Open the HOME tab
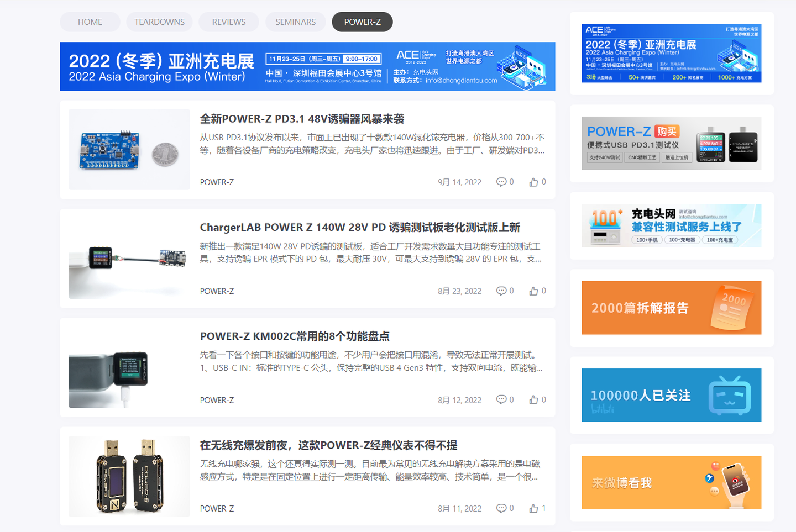 (x=90, y=22)
